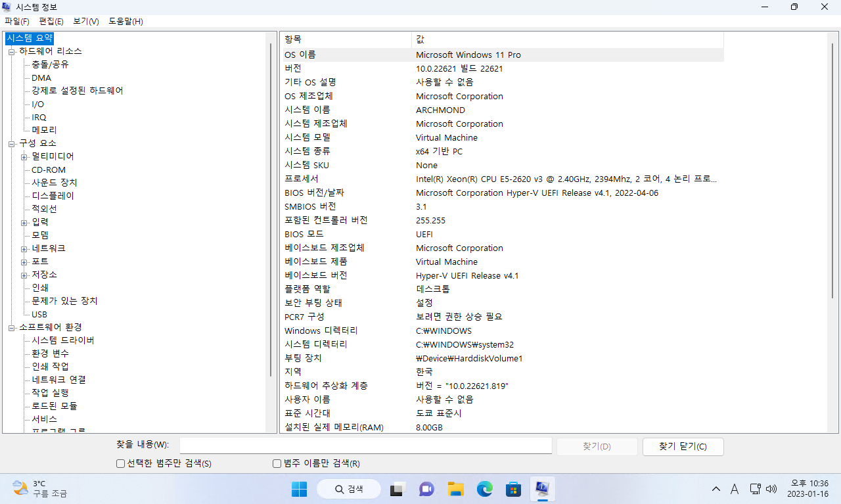
Task: Expand the 멀티미디어 tree node
Action: [x=24, y=156]
